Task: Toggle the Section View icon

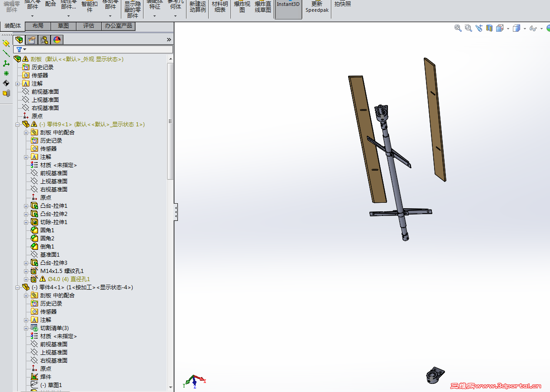Action: 489,28
